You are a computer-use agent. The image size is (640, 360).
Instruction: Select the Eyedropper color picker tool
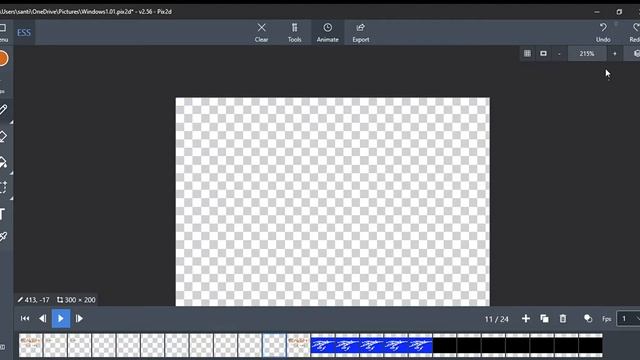point(3,236)
